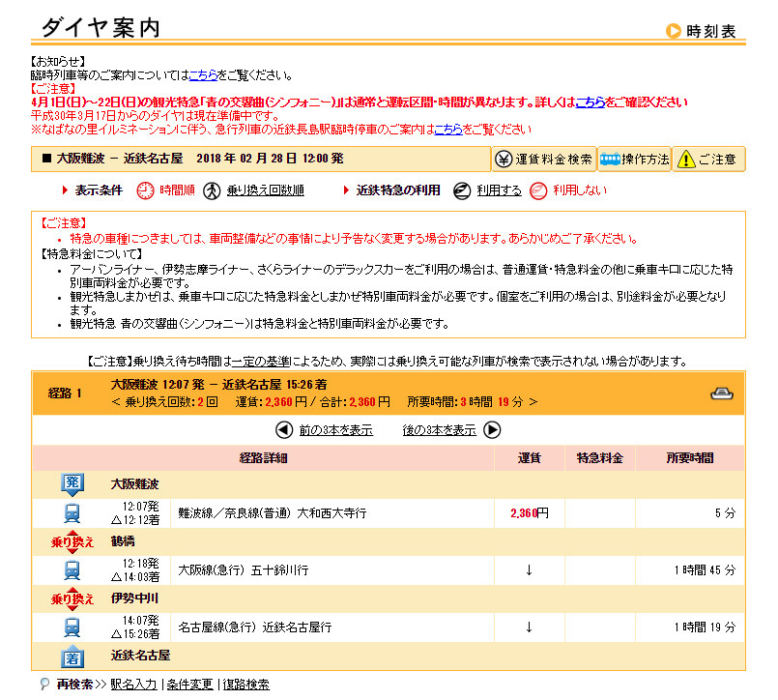Screen dimensions: 778x700
Task: Open the 時刻表 timetable link
Action: [710, 31]
